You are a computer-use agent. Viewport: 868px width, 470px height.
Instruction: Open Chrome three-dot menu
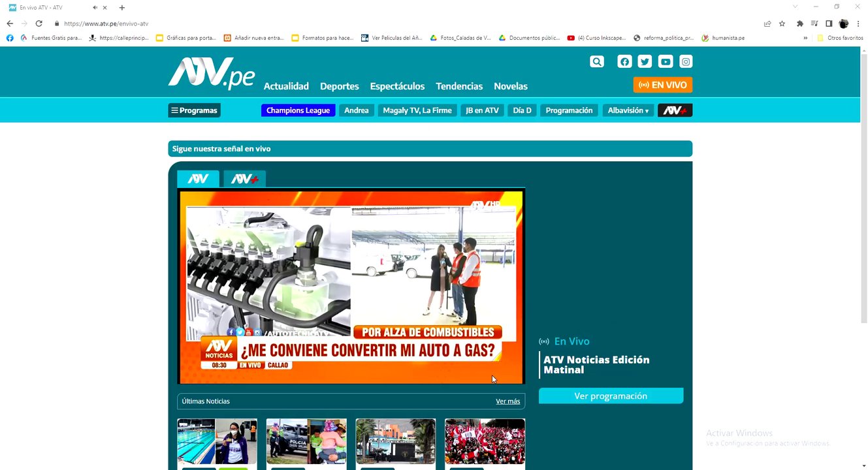(x=858, y=23)
